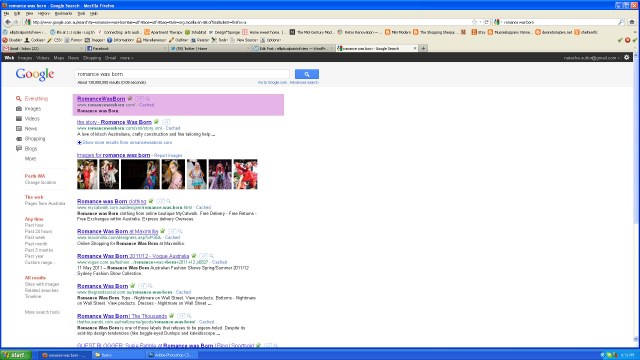Open a new tab with the plus button
Image resolution: width=640 pixels, height=360 pixels.
pos(423,48)
